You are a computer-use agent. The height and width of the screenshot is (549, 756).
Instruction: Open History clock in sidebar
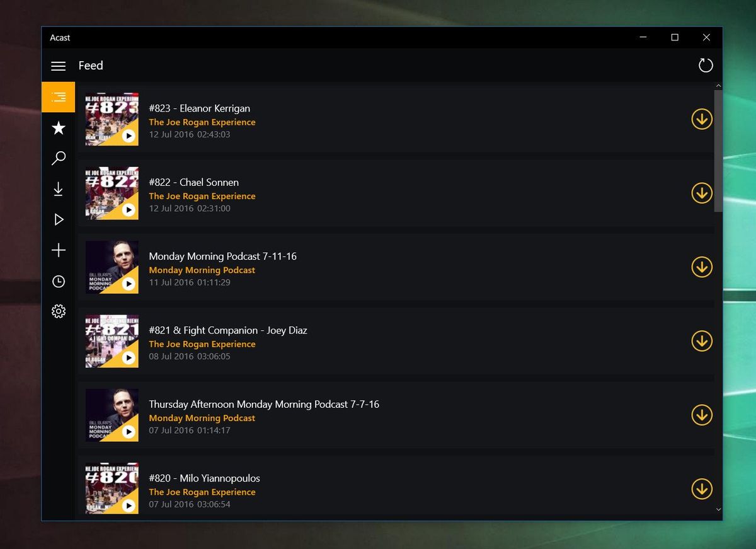pos(59,281)
